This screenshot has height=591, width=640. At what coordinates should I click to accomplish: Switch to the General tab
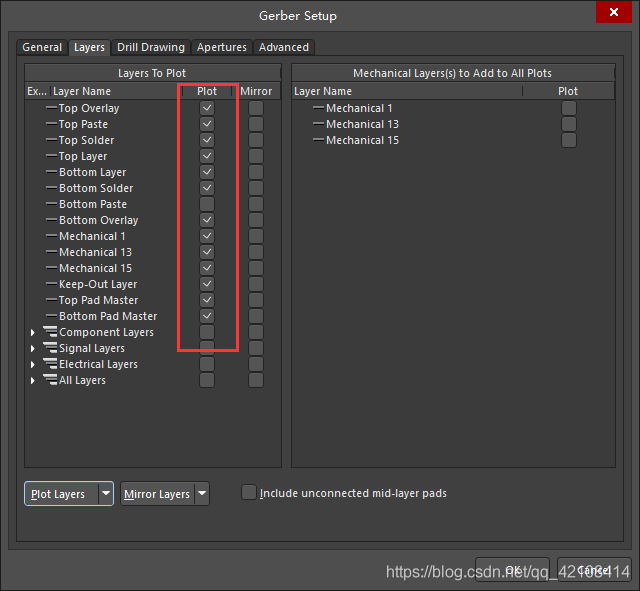point(42,47)
